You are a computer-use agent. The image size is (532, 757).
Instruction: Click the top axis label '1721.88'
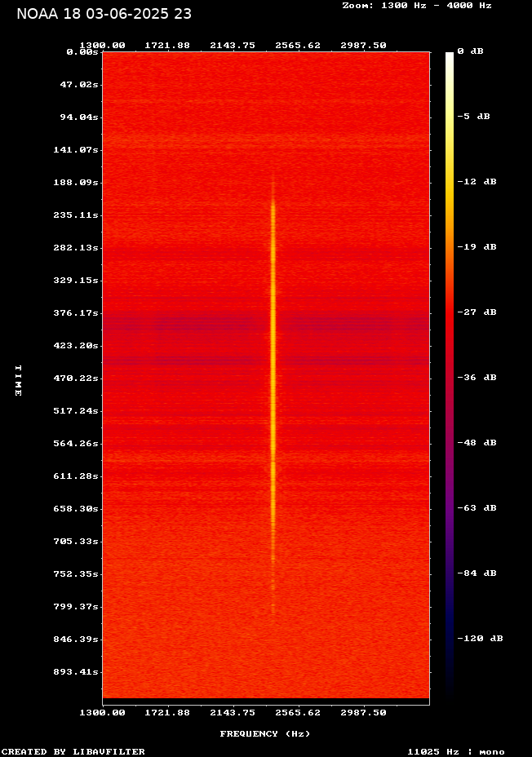coord(167,46)
